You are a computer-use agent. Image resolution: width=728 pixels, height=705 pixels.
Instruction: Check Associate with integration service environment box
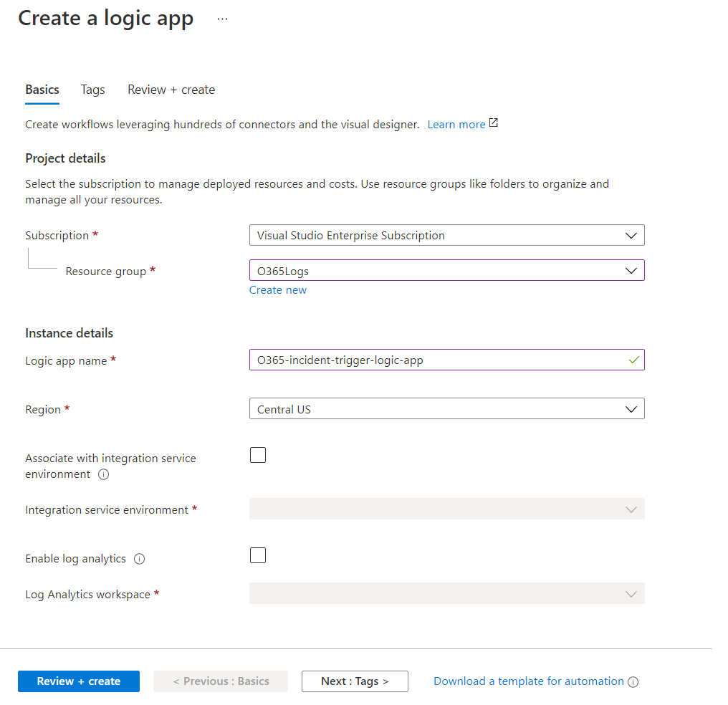pos(258,455)
